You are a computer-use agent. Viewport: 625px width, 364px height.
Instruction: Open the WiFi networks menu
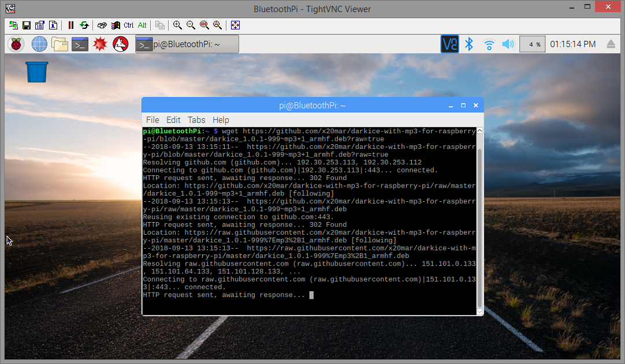pos(489,44)
